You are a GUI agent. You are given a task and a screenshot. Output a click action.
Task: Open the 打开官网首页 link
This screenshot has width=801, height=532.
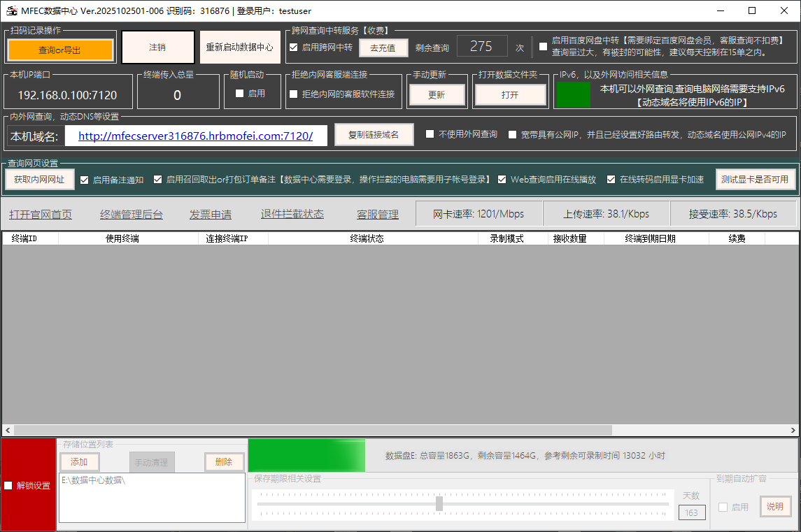pyautogui.click(x=41, y=215)
